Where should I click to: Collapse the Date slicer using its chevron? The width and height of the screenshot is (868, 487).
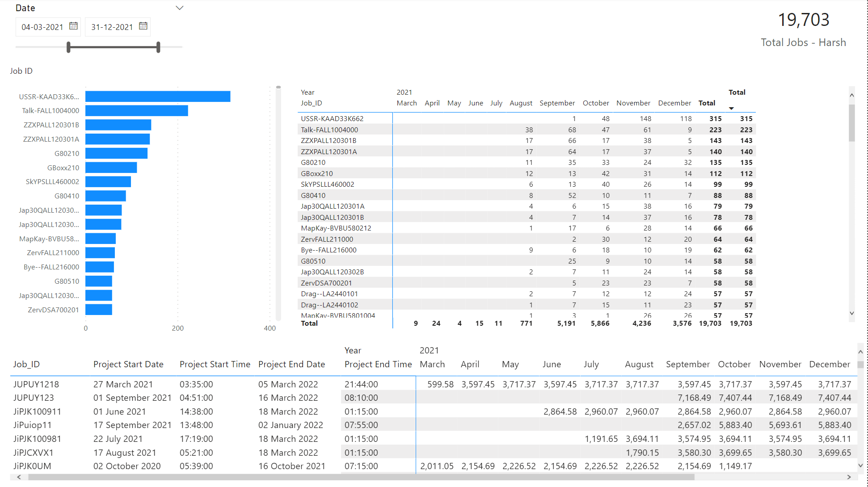(179, 8)
